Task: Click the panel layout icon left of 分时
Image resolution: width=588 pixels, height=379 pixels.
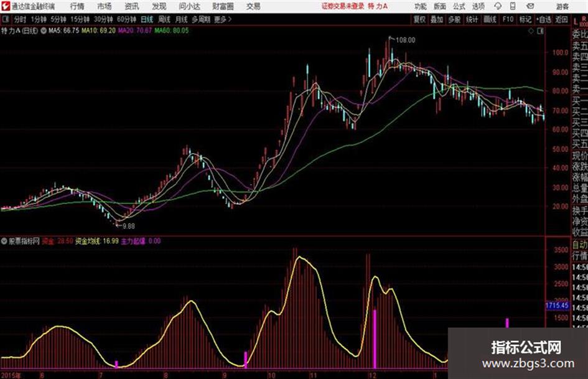Action: click(x=5, y=19)
